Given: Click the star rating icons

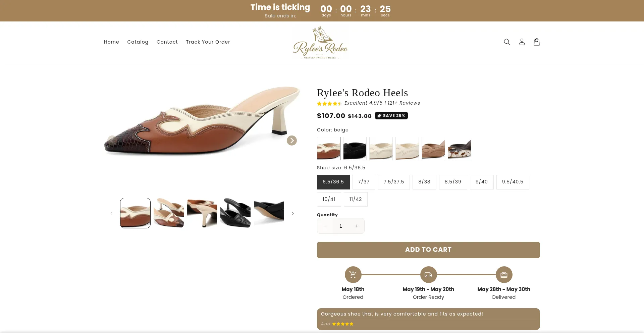Looking at the screenshot, I should [329, 104].
